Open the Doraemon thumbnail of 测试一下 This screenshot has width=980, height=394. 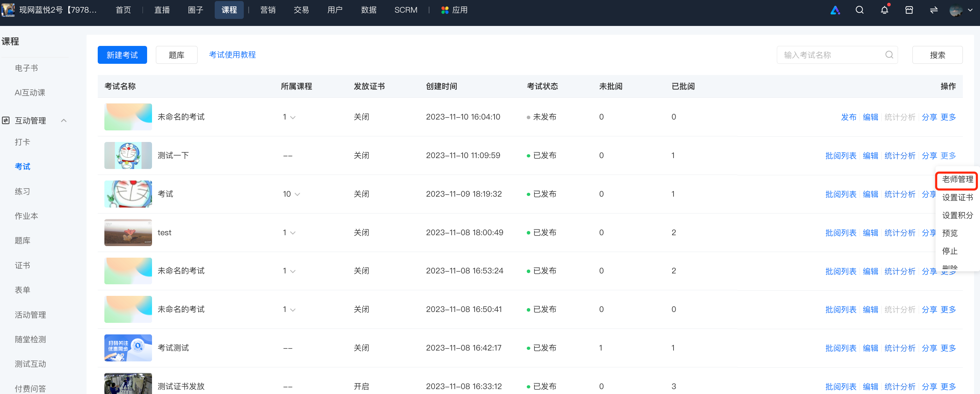[x=128, y=155]
